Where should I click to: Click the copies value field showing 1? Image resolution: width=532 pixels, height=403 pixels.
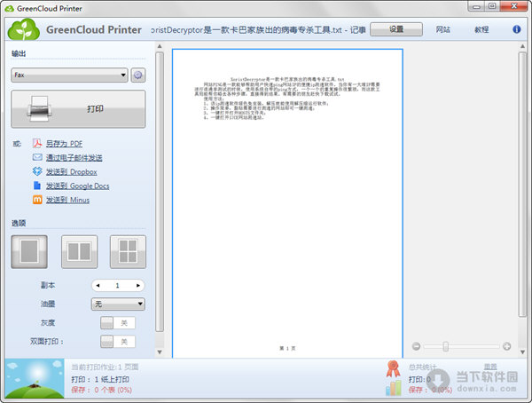tap(117, 286)
